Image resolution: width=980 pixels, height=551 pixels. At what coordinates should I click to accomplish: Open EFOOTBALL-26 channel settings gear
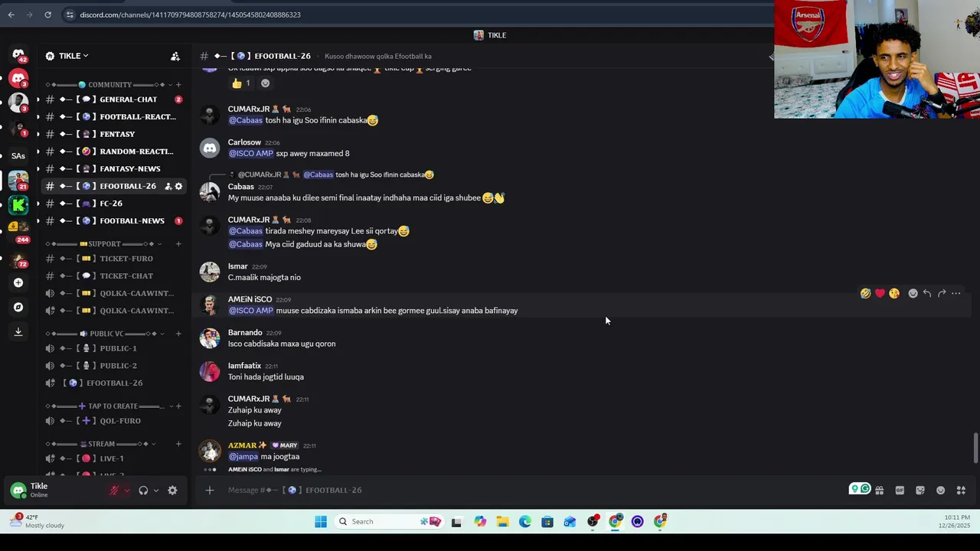178,186
